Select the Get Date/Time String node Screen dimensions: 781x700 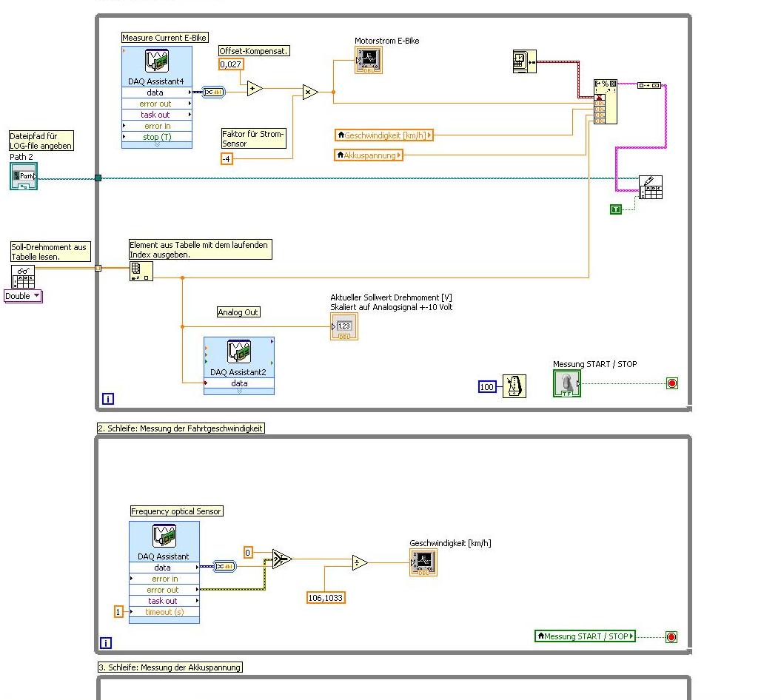point(524,61)
